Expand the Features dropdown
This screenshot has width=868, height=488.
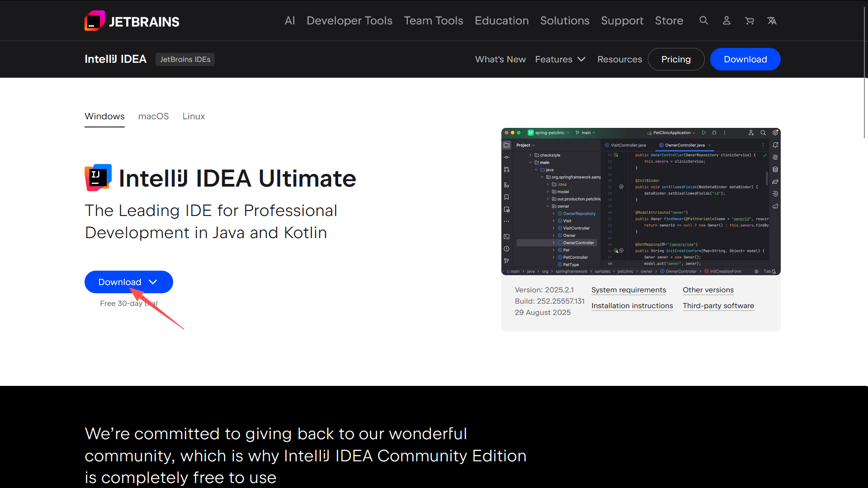point(560,59)
